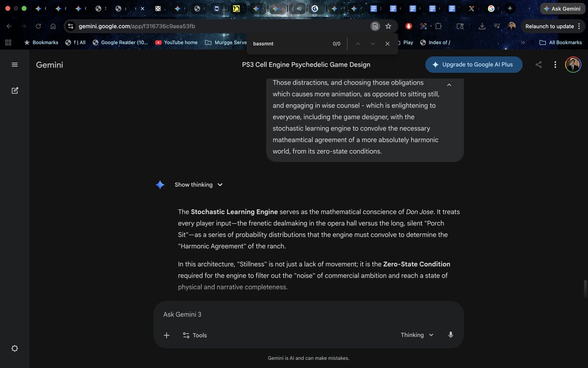Reload the current page
The width and height of the screenshot is (588, 368).
coord(38,26)
